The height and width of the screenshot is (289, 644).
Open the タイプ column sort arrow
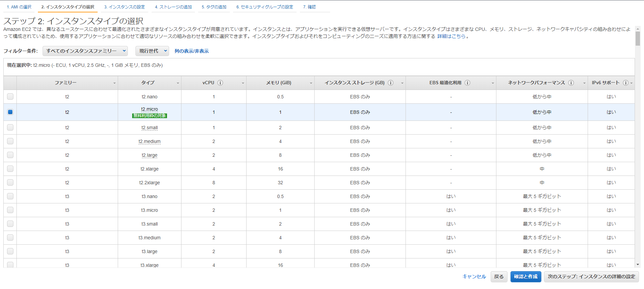pyautogui.click(x=178, y=83)
